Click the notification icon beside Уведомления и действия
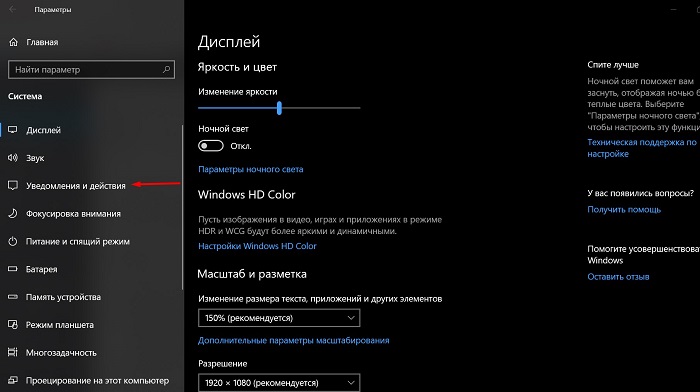Screen dimensions: 700x392 [12, 185]
